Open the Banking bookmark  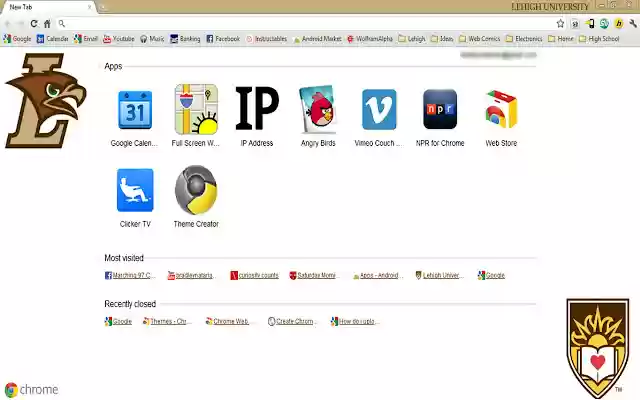click(185, 39)
